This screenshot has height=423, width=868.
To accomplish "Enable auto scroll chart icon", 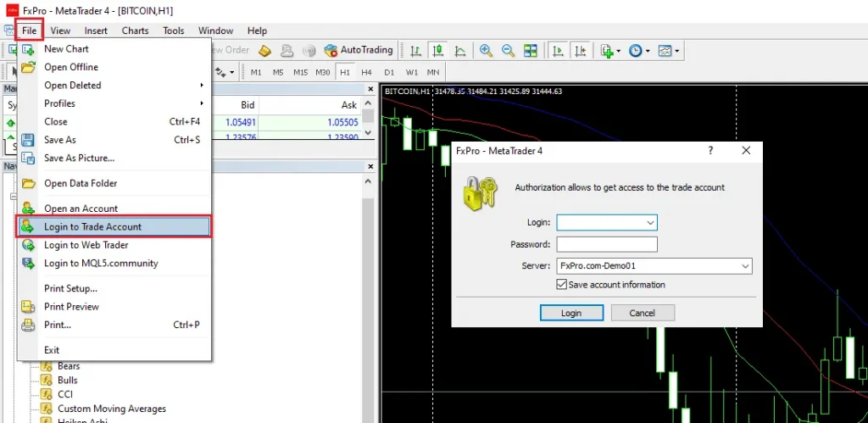I will [x=558, y=50].
